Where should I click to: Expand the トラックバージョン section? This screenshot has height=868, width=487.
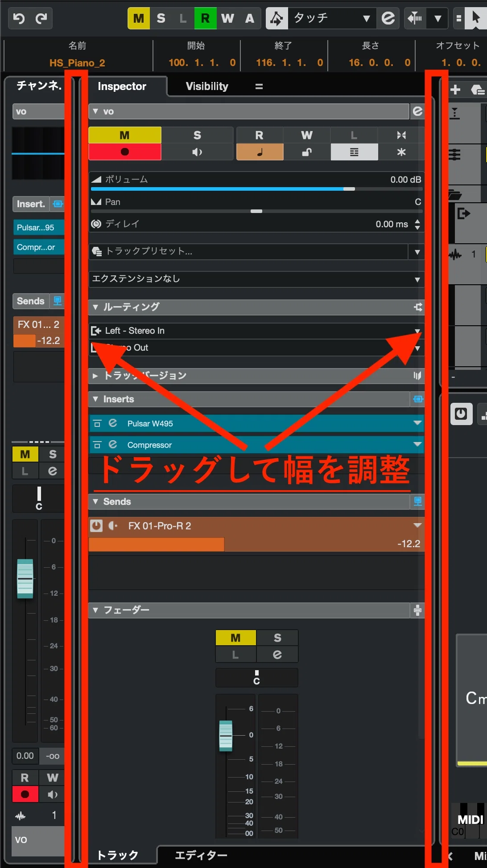pyautogui.click(x=95, y=376)
